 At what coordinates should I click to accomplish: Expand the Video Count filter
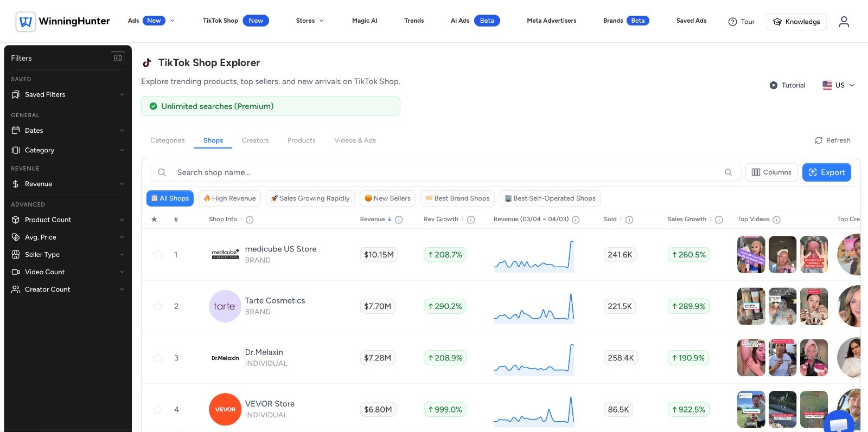(x=68, y=272)
